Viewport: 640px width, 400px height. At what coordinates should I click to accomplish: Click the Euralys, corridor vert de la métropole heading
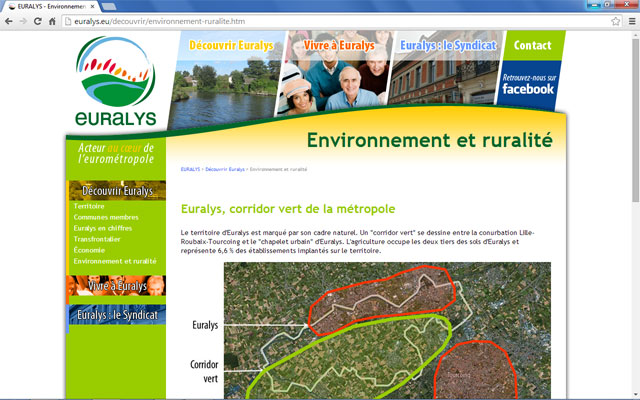pos(288,209)
